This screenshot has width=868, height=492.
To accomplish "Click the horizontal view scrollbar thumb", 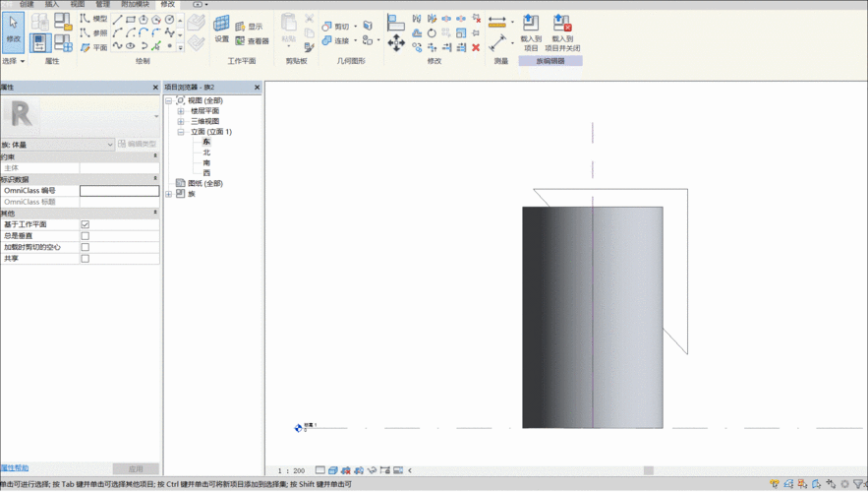I will coord(648,470).
